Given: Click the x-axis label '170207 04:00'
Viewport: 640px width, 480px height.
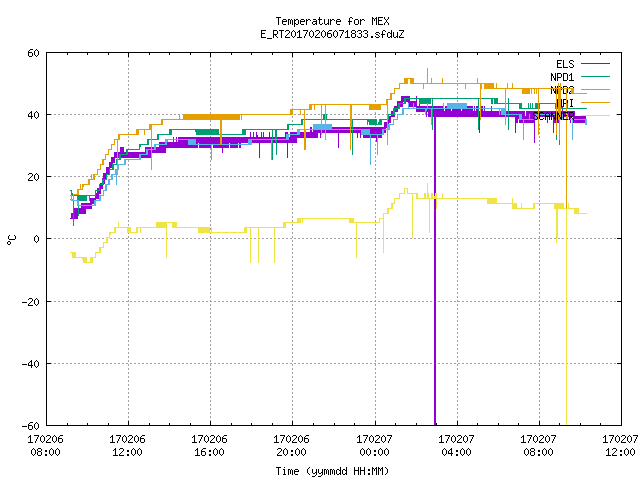Looking at the screenshot, I should (x=456, y=445).
